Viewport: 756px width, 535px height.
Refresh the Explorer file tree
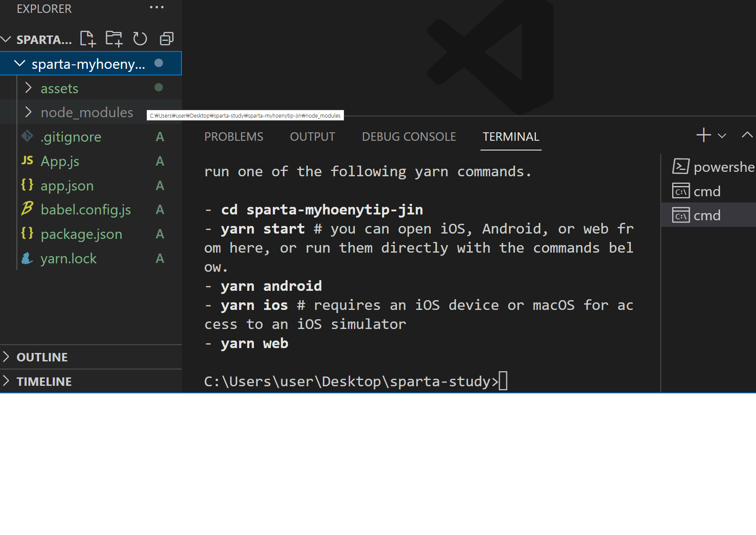click(x=140, y=39)
